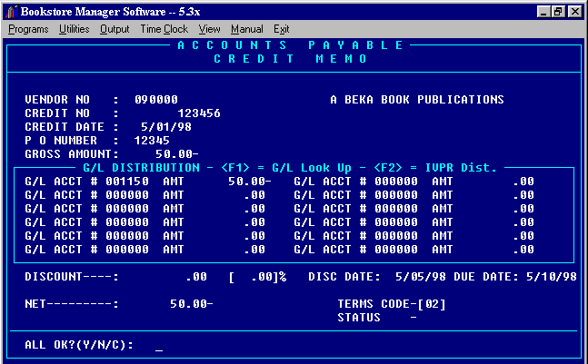Image resolution: width=588 pixels, height=364 pixels.
Task: Open the Utilities menu
Action: click(75, 29)
